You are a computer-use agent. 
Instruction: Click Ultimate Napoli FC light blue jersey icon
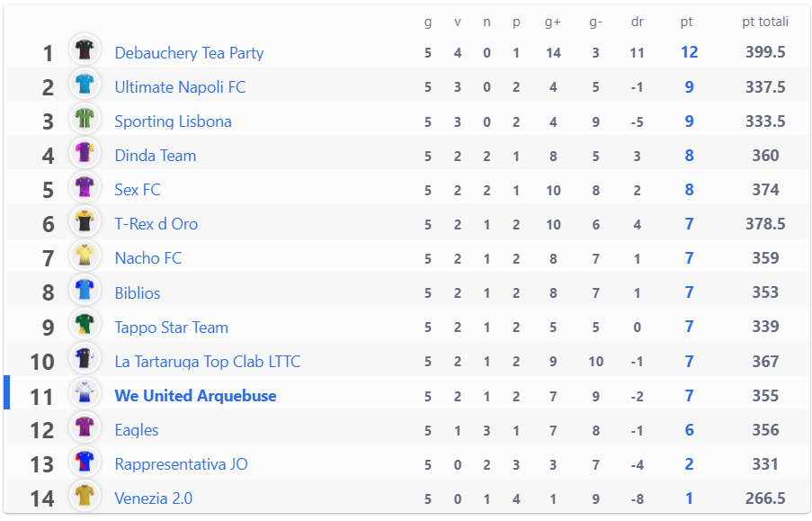click(x=85, y=84)
